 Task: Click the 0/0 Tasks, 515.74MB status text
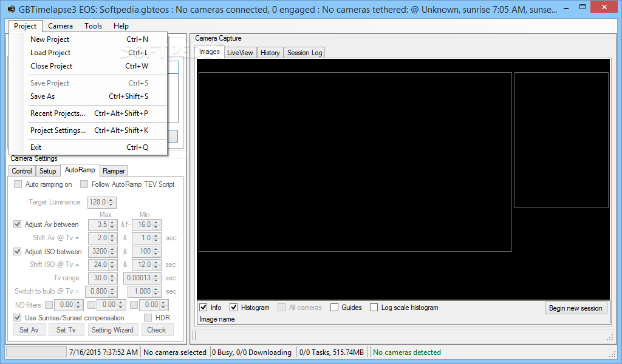[x=332, y=352]
